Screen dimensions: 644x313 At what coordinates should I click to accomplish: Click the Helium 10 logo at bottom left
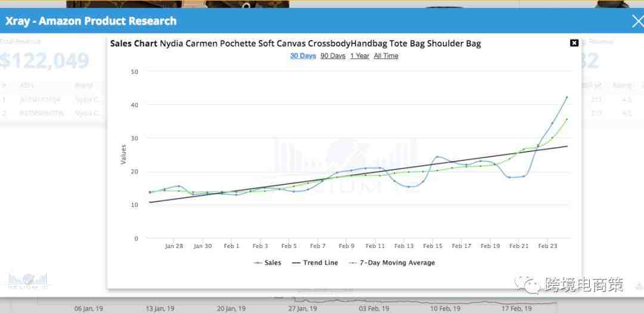[27, 281]
